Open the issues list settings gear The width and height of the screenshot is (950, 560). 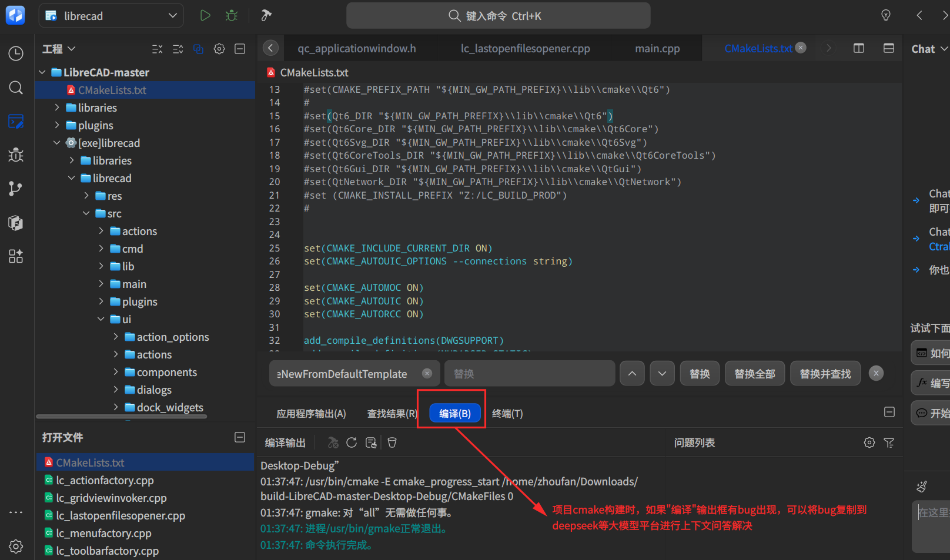tap(869, 442)
